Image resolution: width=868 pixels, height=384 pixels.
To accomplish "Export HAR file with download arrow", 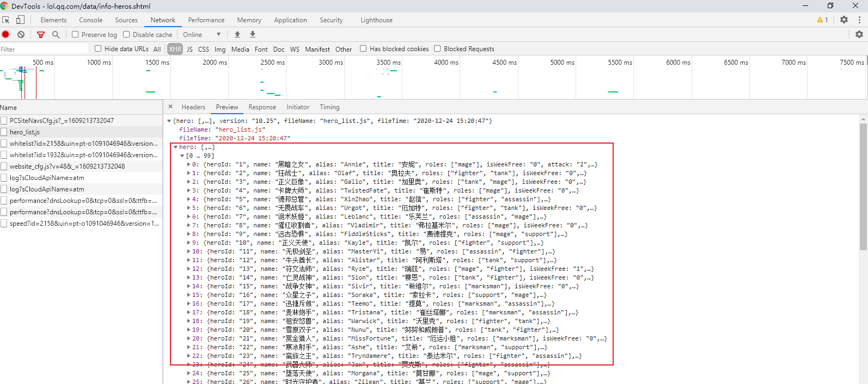I will coord(253,34).
